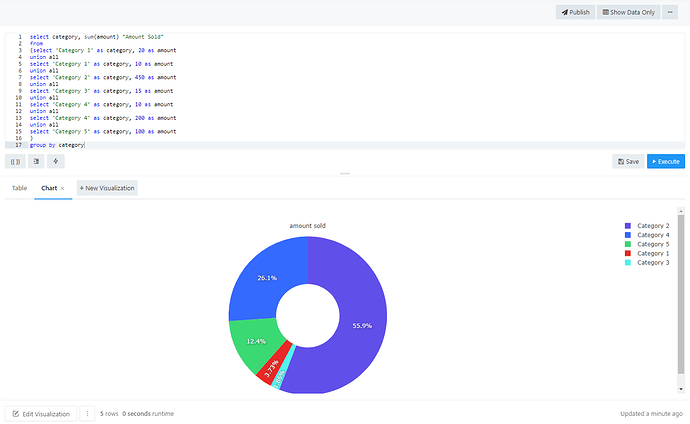The image size is (690, 424).
Task: Click the resize handle between editor and results
Action: (x=345, y=174)
